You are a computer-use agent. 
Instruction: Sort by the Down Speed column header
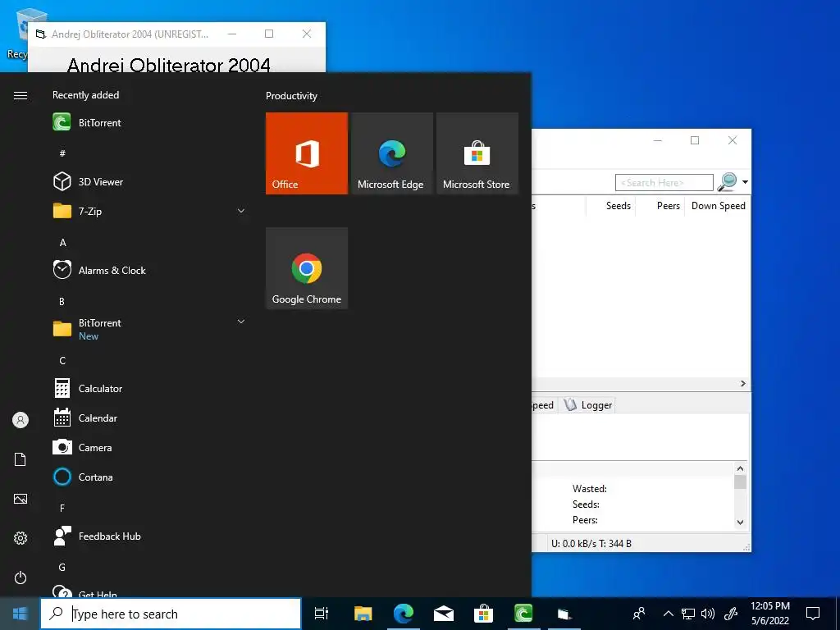(x=718, y=206)
